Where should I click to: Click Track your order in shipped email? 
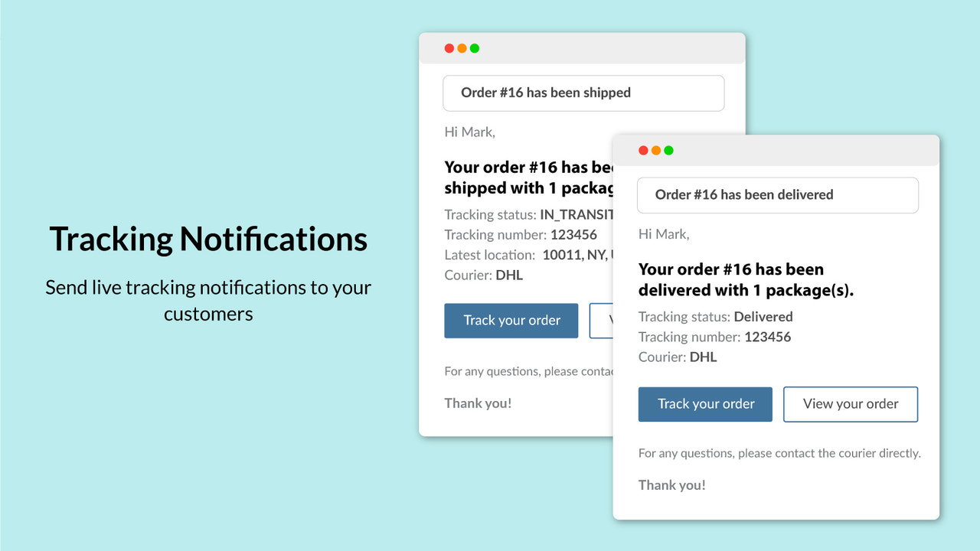coord(511,321)
